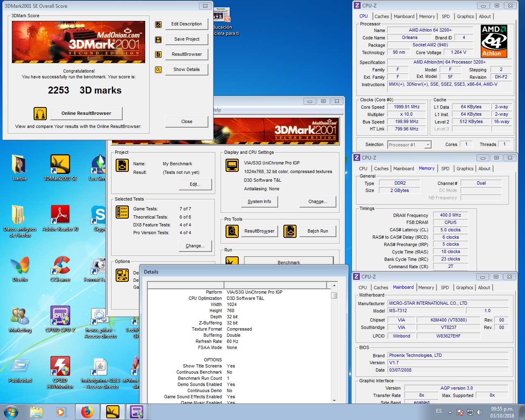Image resolution: width=525 pixels, height=420 pixels.
Task: Click Edit Description icon in 3DMark Score
Action: 158,24
